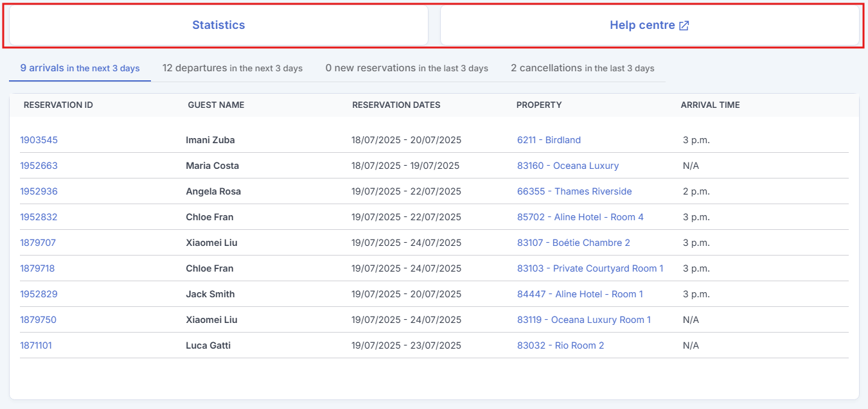Viewport: 868px width, 409px height.
Task: Click the external link icon beside Help centre
Action: [x=684, y=26]
